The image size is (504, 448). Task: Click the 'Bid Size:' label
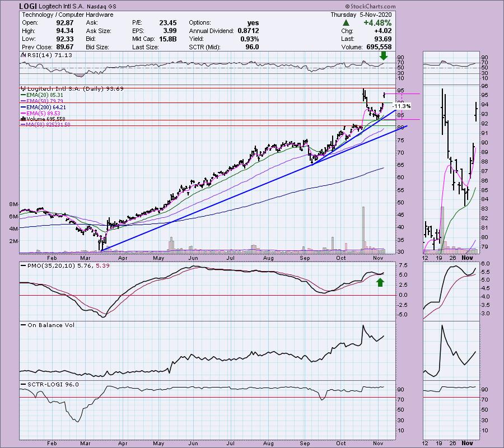[97, 47]
